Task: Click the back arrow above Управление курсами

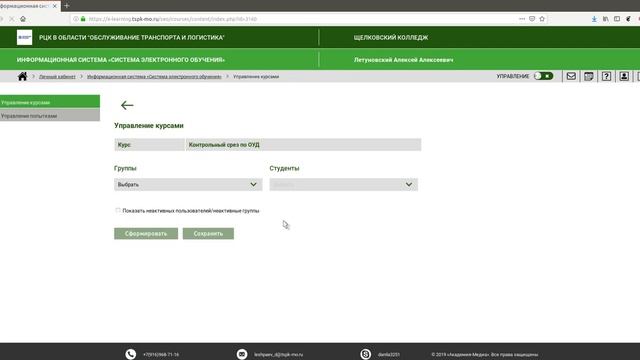Action: coord(127,105)
